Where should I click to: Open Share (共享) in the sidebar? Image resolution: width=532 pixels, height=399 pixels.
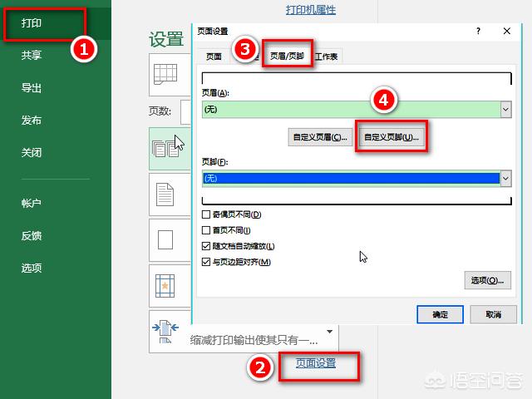pyautogui.click(x=32, y=56)
